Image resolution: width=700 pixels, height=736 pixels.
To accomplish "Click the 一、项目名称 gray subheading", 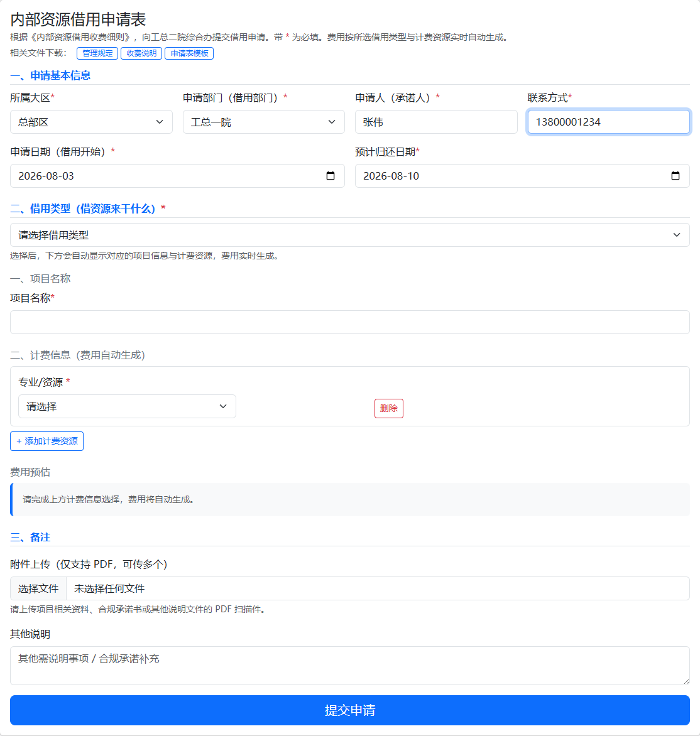I will pyautogui.click(x=40, y=279).
